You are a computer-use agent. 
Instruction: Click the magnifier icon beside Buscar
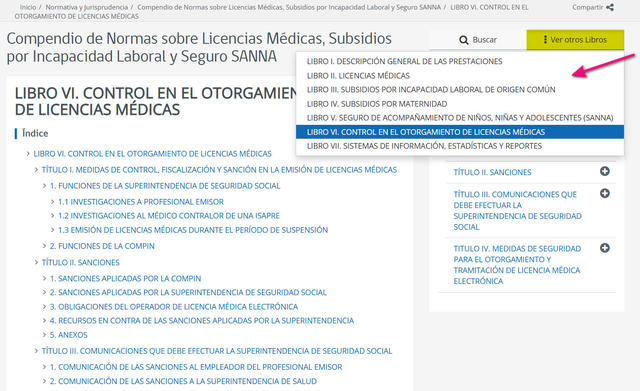pyautogui.click(x=463, y=40)
